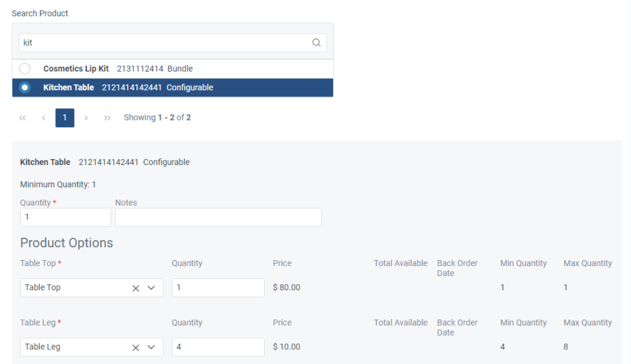Edit the Kitchen Table Quantity field
Image resolution: width=631 pixels, height=364 pixels.
[65, 217]
